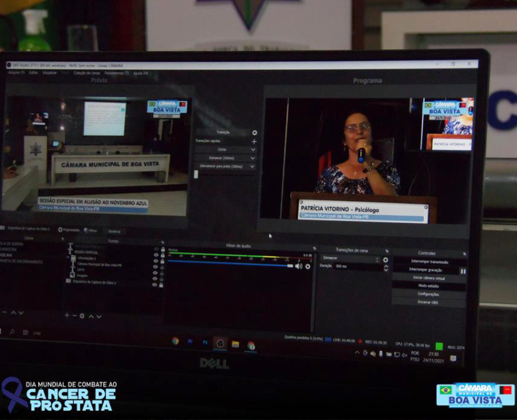Open the transition settings gear icon
This screenshot has height=420, width=517.
[254, 132]
